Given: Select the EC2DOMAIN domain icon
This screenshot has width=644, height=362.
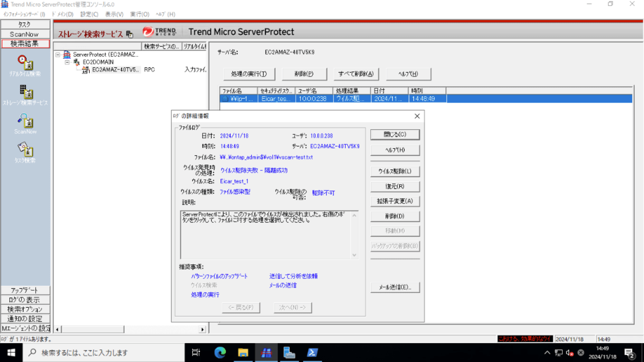Looking at the screenshot, I should click(77, 62).
